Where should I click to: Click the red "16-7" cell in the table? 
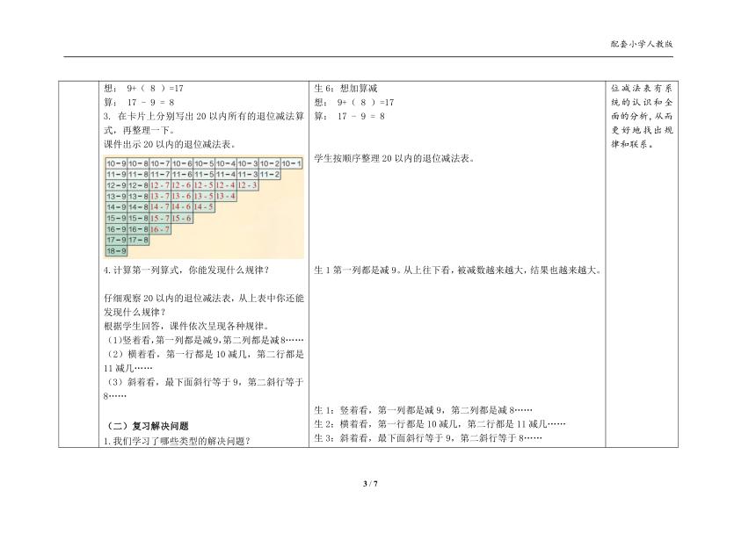tap(160, 229)
